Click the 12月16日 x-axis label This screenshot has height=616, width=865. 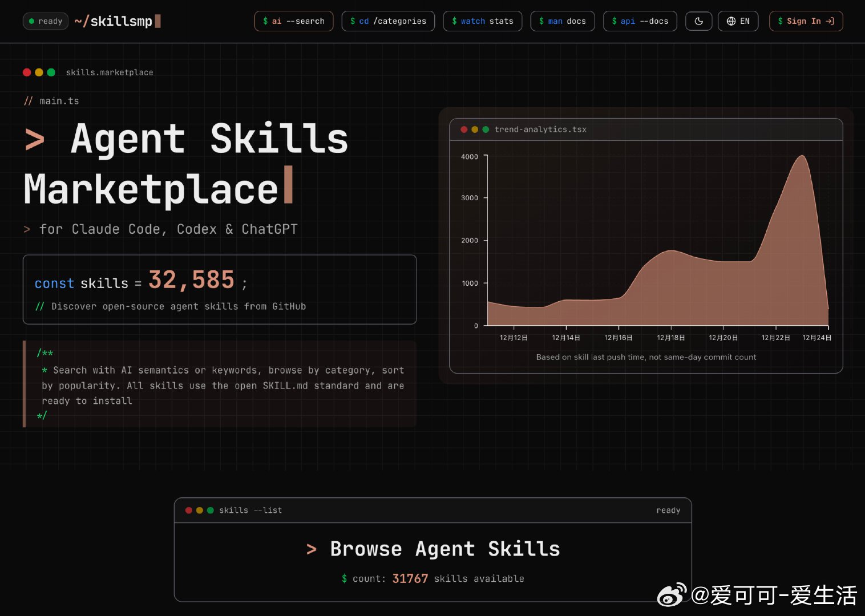(619, 338)
